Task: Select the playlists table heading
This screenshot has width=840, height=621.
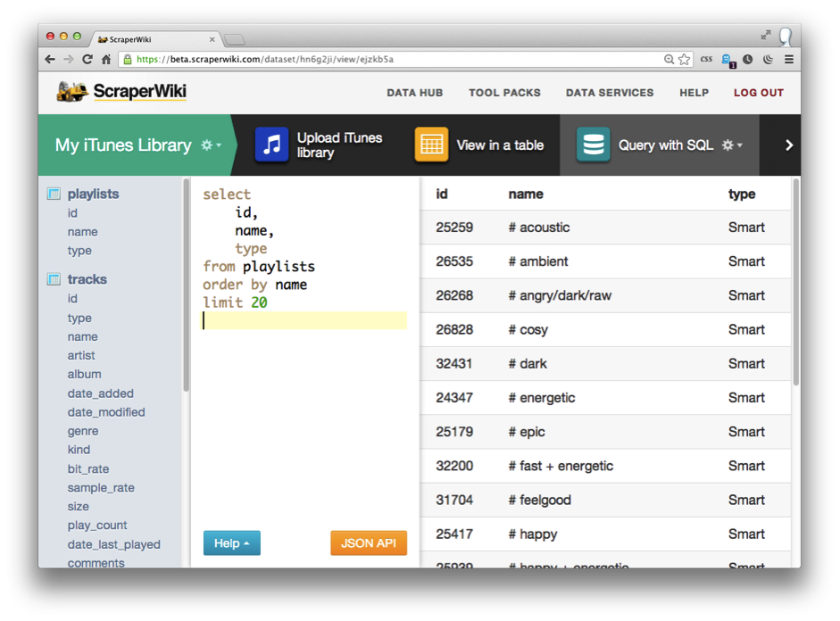Action: click(93, 194)
